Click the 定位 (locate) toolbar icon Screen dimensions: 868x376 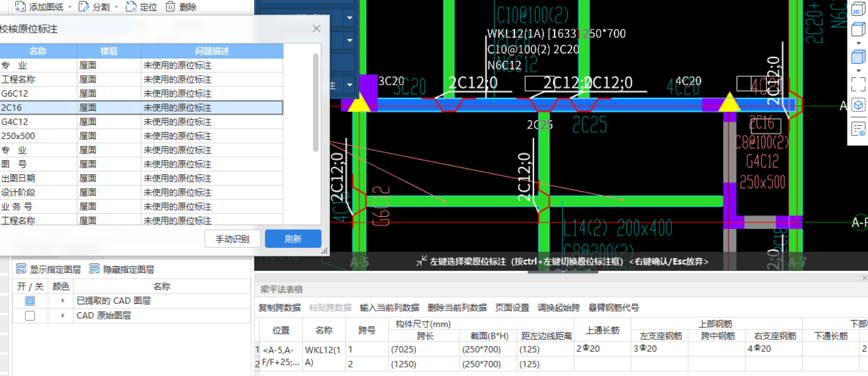[131, 7]
